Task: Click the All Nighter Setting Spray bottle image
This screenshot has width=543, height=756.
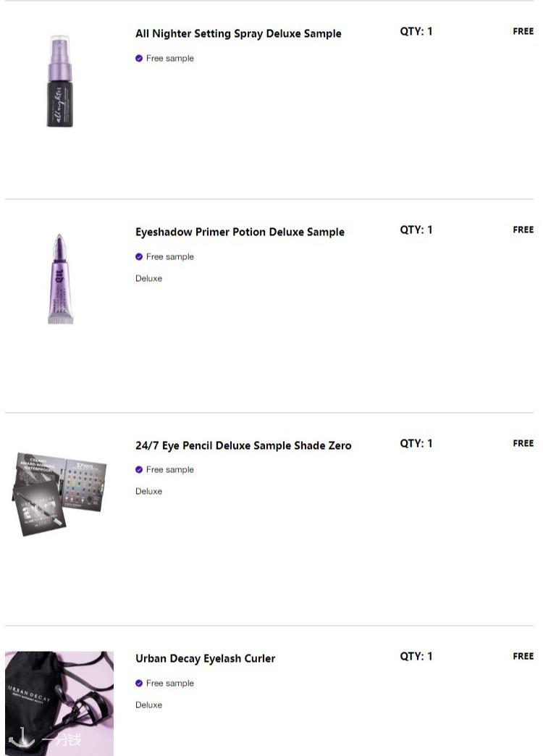Action: [60, 81]
